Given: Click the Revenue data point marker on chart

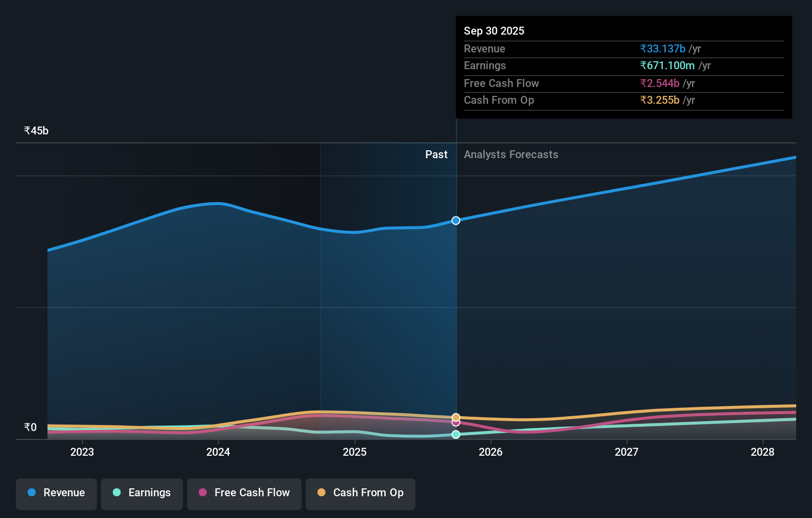Looking at the screenshot, I should pyautogui.click(x=455, y=221).
